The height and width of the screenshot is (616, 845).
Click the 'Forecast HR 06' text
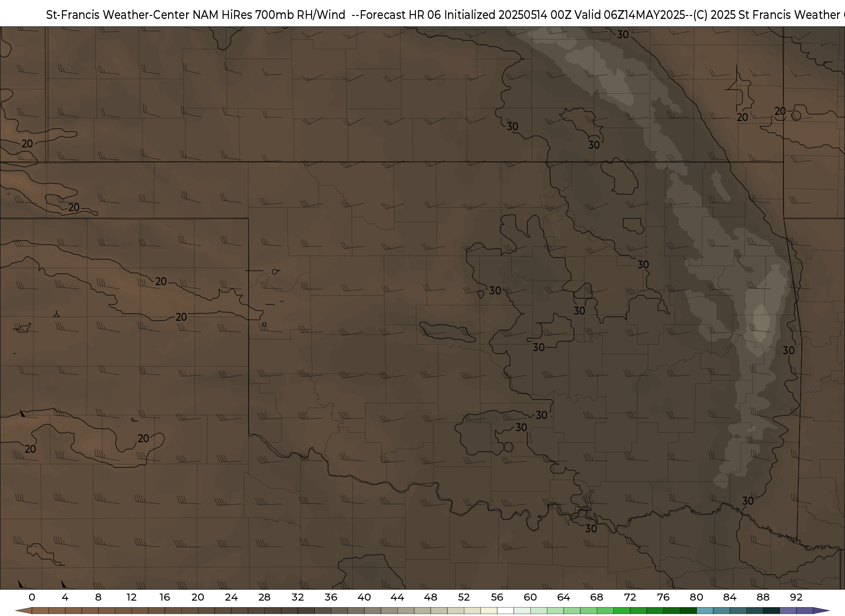coord(400,15)
